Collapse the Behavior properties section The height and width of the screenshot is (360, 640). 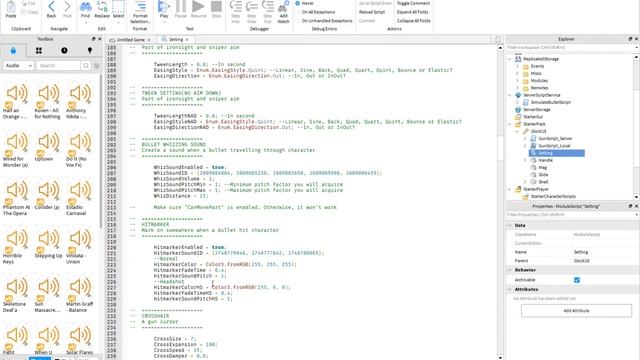pyautogui.click(x=510, y=270)
